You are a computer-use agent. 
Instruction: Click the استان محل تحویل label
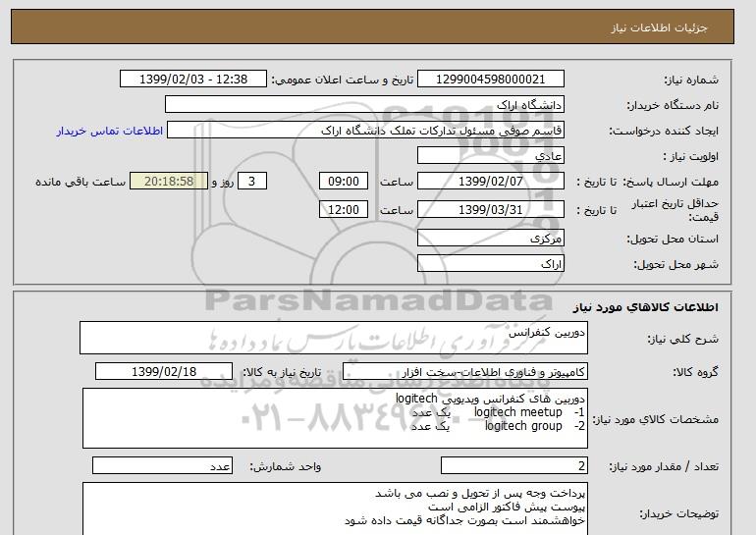coord(673,239)
